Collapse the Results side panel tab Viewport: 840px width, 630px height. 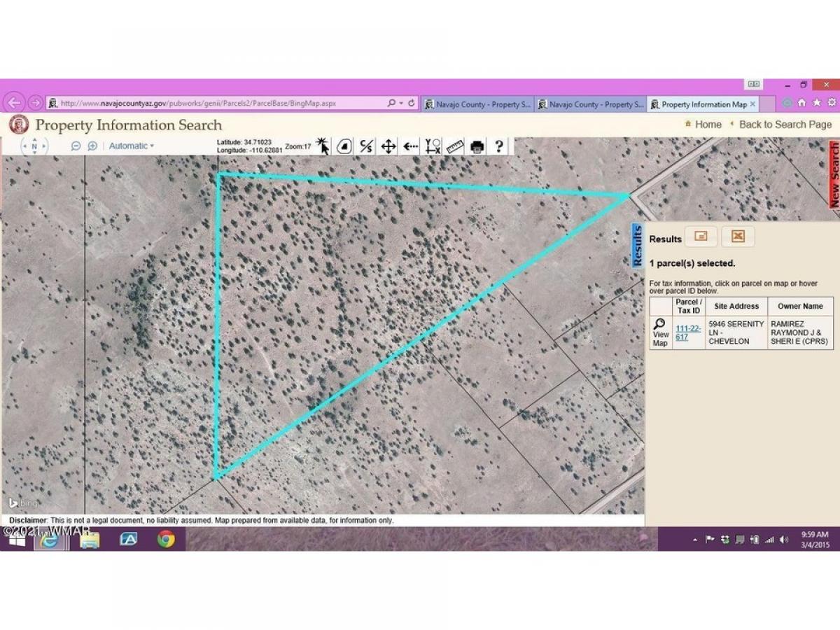click(x=637, y=245)
